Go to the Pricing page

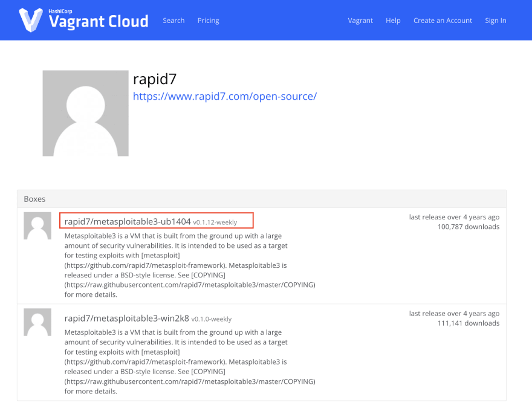pos(209,21)
